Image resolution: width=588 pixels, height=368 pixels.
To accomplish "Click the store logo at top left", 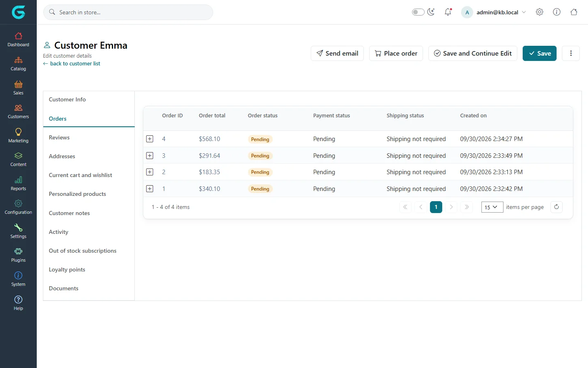I will 18,12.
